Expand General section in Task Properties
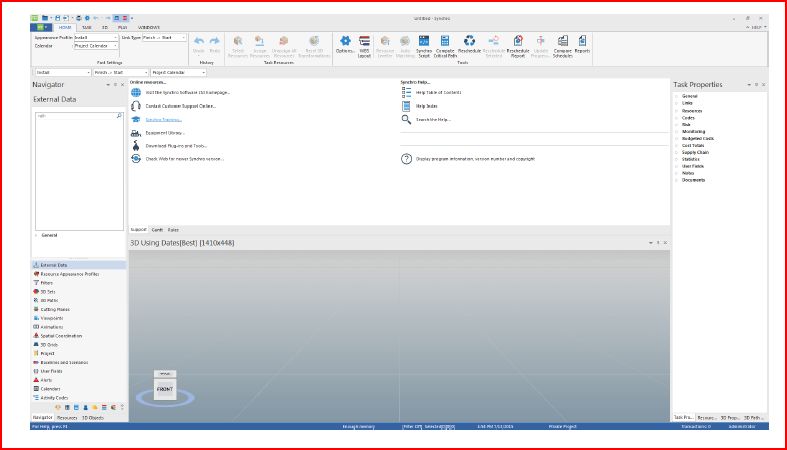Image resolution: width=787 pixels, height=450 pixels. tap(677, 96)
